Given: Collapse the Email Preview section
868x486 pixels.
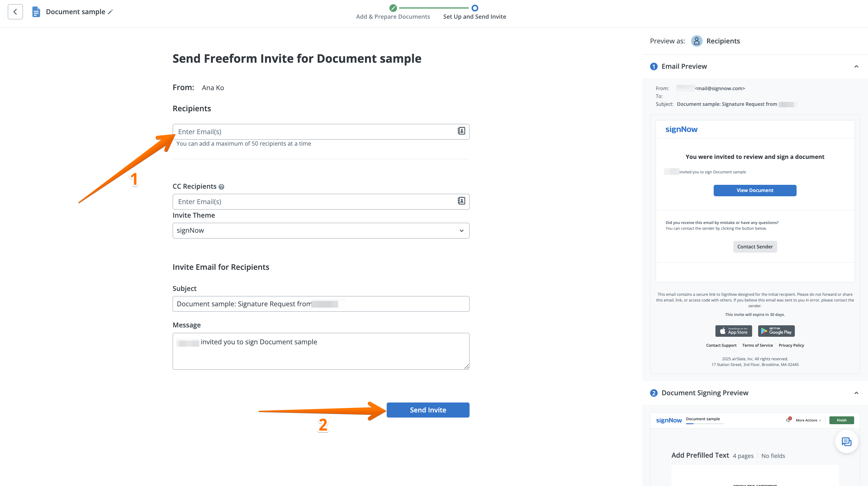Looking at the screenshot, I should click(856, 66).
